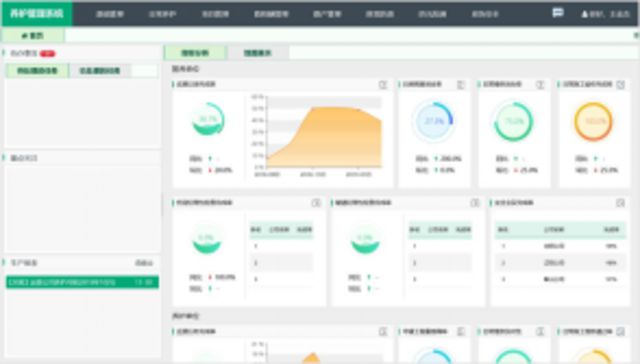Select the first green tab above dashboard cards
640x364 pixels.
[195, 53]
